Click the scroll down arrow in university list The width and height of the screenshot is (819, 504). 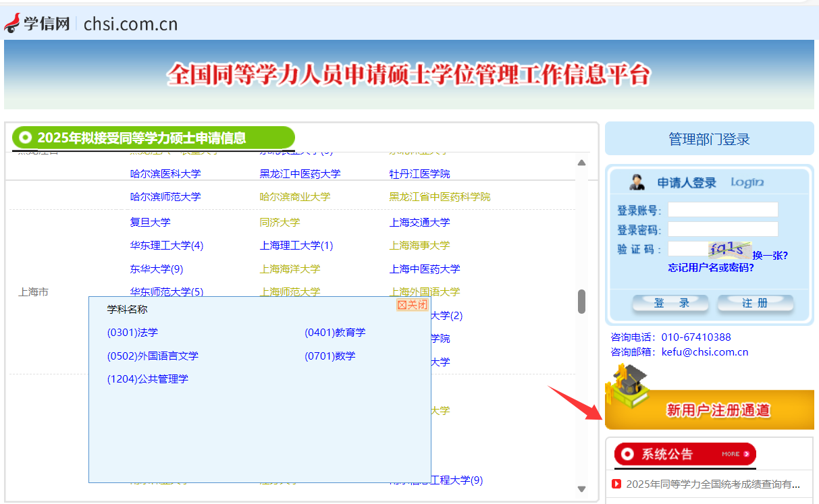[x=581, y=489]
